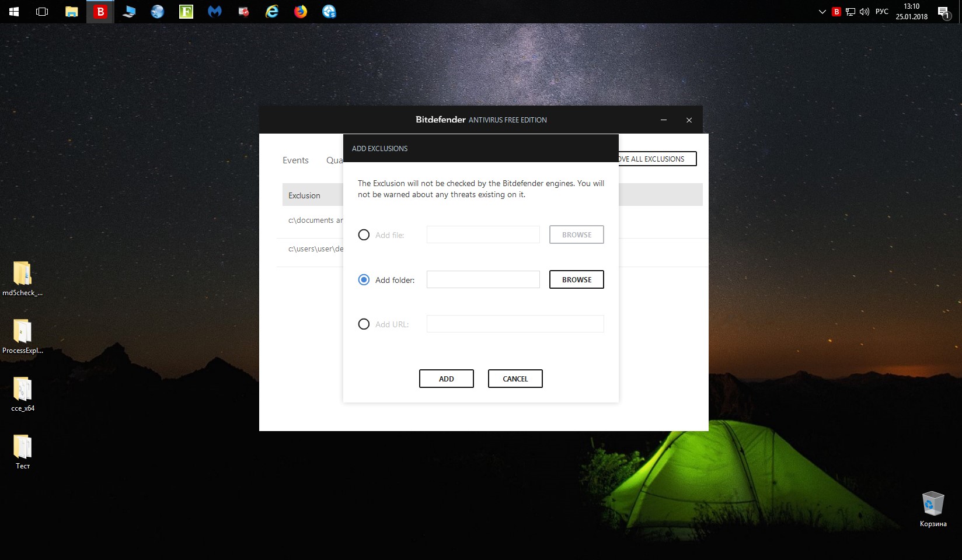Select the md5check desktop folder
The height and width of the screenshot is (560, 962).
click(22, 279)
